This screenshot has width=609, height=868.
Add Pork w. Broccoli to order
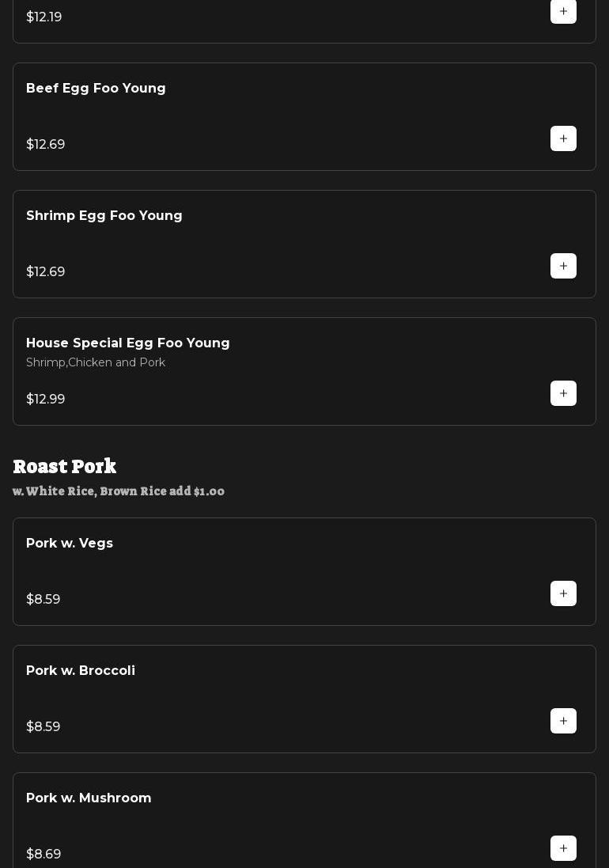click(563, 721)
